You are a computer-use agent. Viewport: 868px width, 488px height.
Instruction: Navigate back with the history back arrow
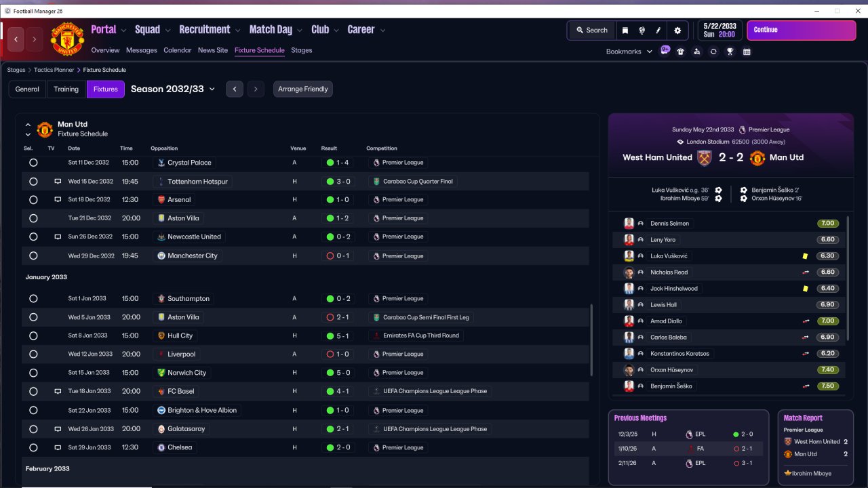pyautogui.click(x=16, y=39)
